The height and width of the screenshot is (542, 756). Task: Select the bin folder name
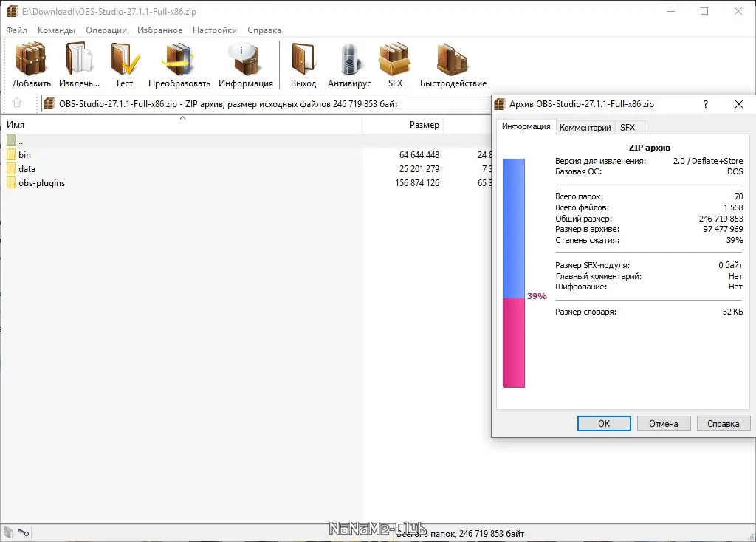pos(24,155)
